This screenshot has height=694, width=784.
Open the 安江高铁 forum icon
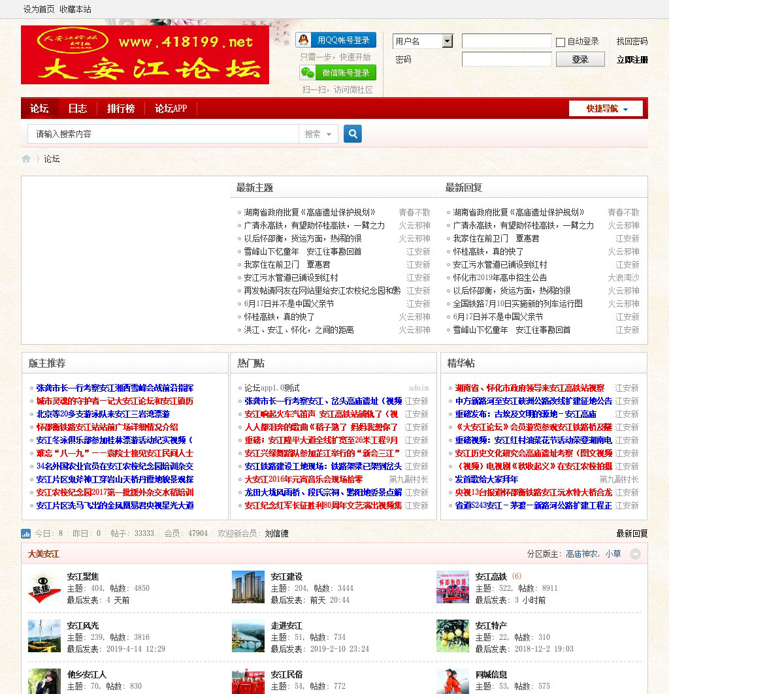(x=453, y=587)
